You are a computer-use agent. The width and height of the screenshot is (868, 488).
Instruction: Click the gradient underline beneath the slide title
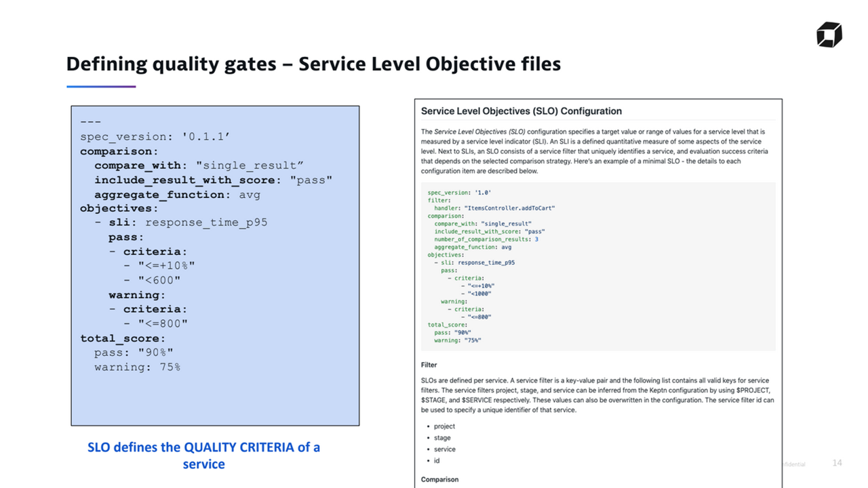(101, 87)
